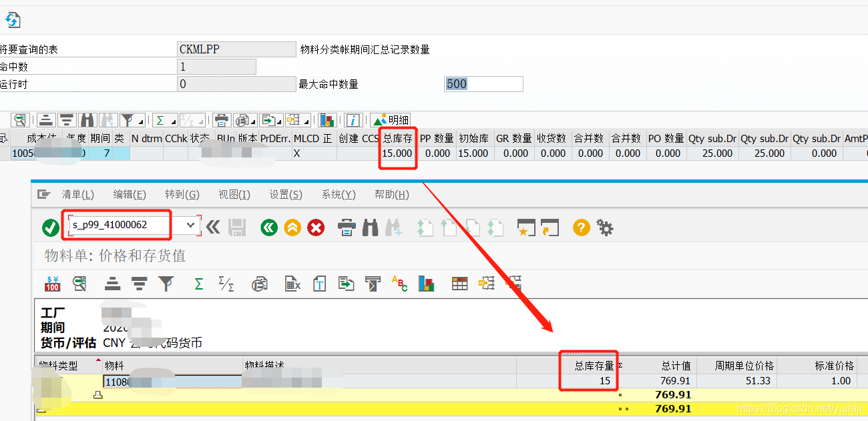The width and height of the screenshot is (868, 421).
Task: Click the Details icon in upper ALV toolbar
Action: pyautogui.click(x=21, y=120)
